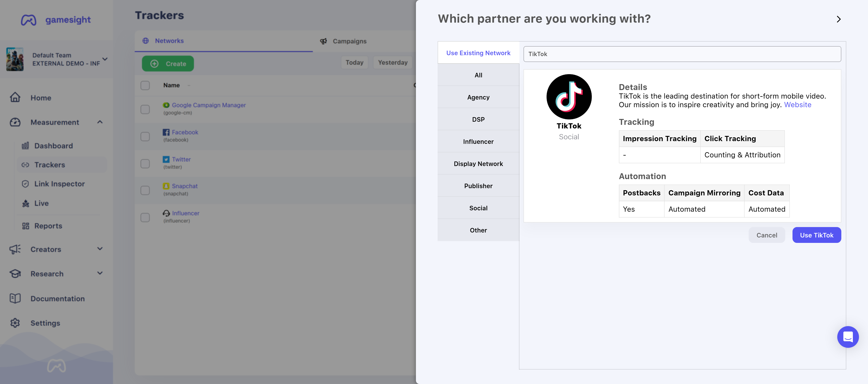Click the Google Campaign Manager row icon

tap(166, 105)
